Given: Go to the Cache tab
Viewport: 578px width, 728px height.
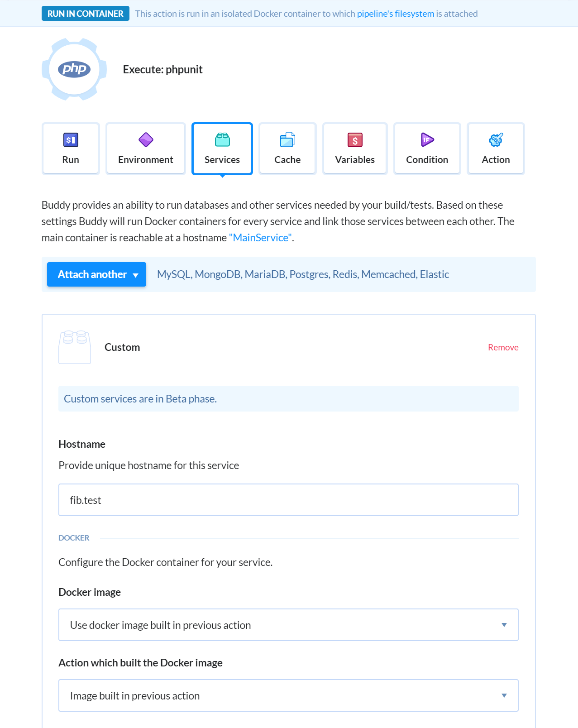Looking at the screenshot, I should [x=287, y=148].
